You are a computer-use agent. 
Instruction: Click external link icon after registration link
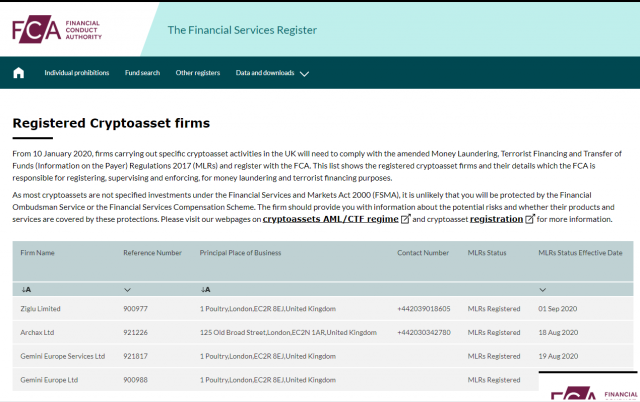(530, 219)
